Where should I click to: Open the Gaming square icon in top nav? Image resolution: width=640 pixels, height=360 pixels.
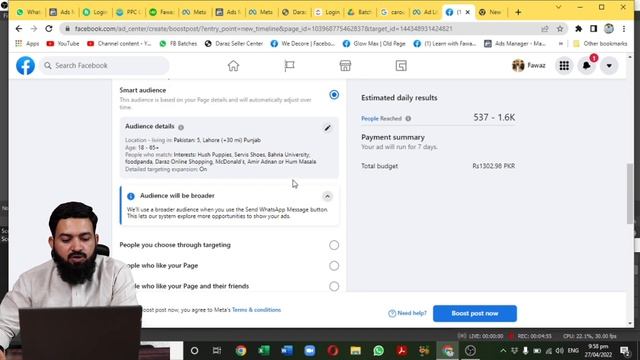[x=401, y=66]
